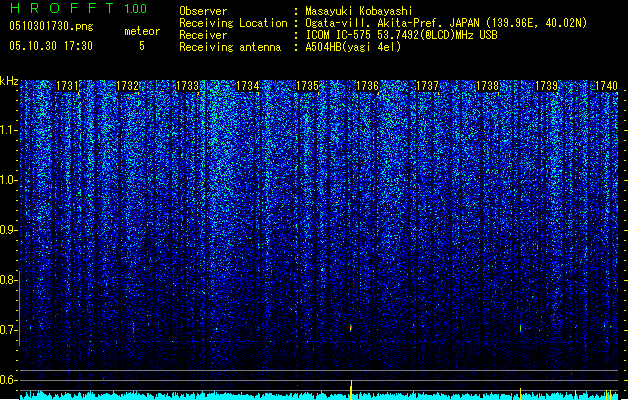
Task: Click the 1740 time marker
Action: (606, 86)
